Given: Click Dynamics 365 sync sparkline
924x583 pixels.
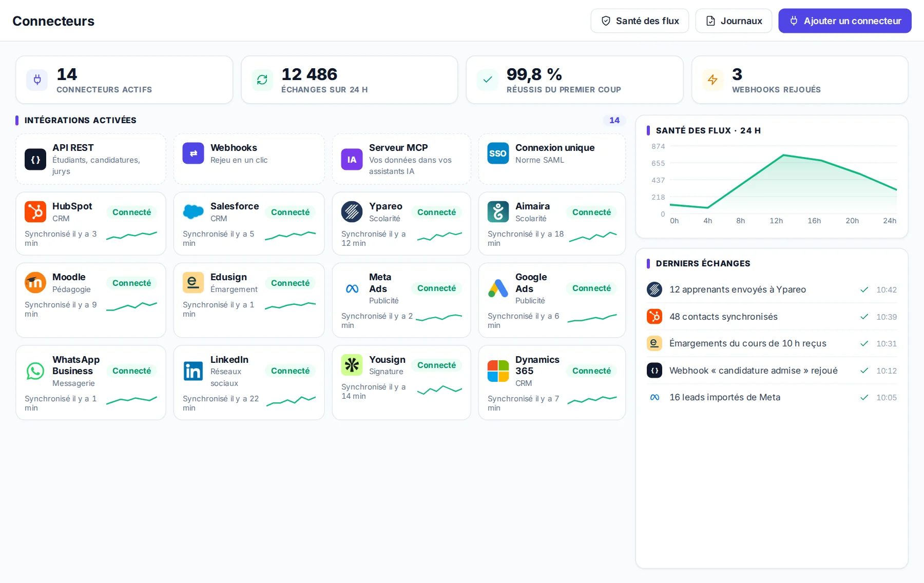Looking at the screenshot, I should click(x=592, y=400).
